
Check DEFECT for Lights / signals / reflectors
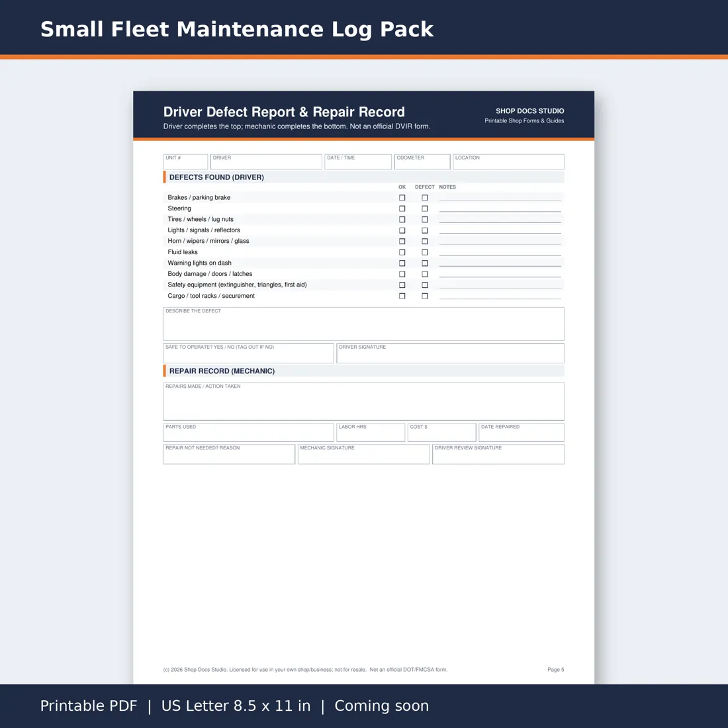click(x=425, y=230)
